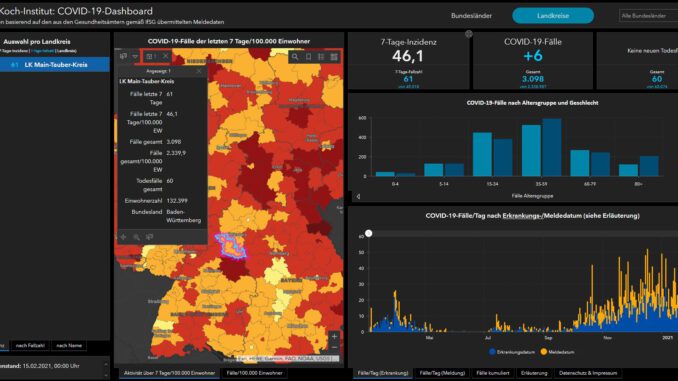The image size is (678, 381).
Task: Click the map select-features tool icon
Action: (x=124, y=56)
